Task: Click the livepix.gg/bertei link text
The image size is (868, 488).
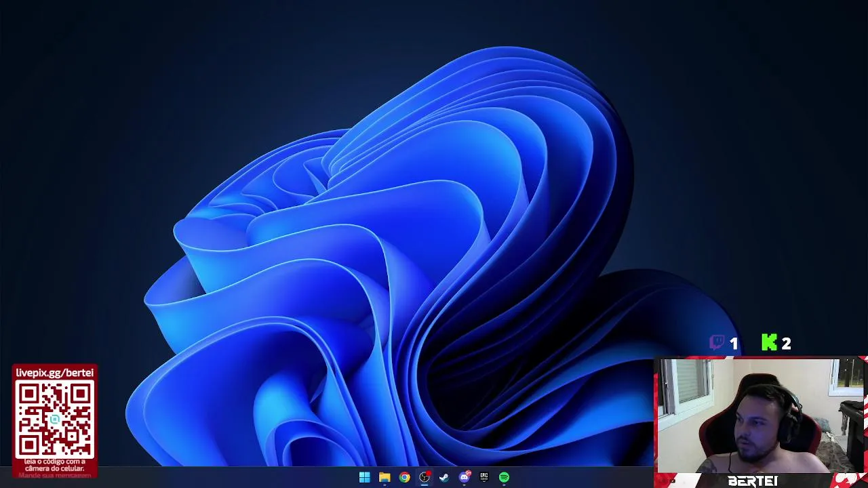Action: pos(55,373)
